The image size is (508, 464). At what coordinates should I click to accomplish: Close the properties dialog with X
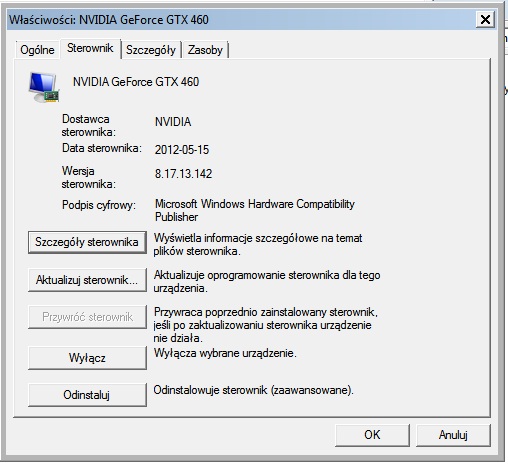tap(485, 19)
